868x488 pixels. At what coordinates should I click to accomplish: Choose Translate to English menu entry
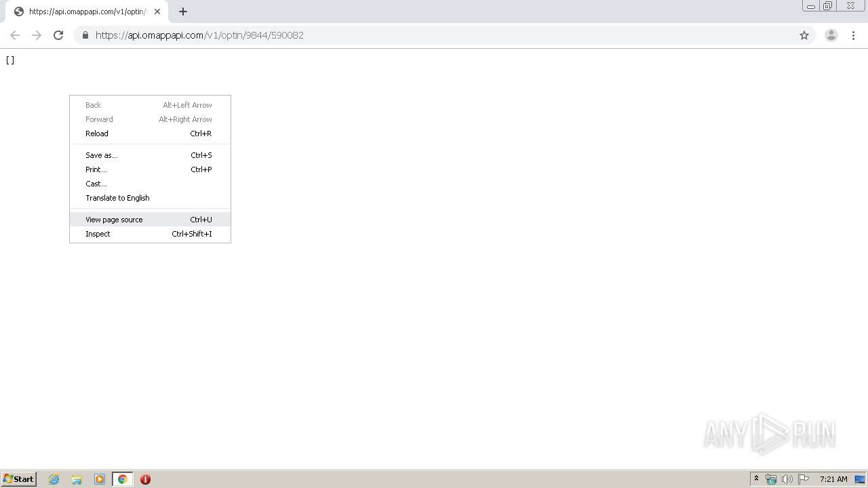(150, 198)
